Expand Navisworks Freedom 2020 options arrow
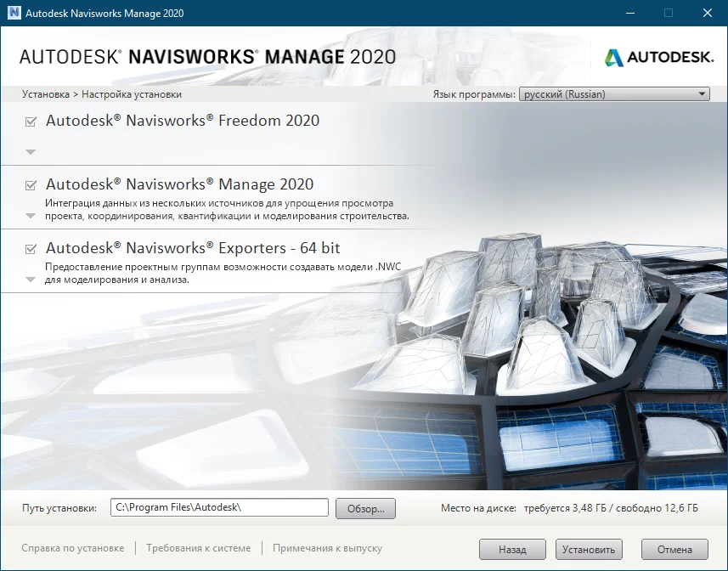Image resolution: width=728 pixels, height=571 pixels. pos(31,152)
